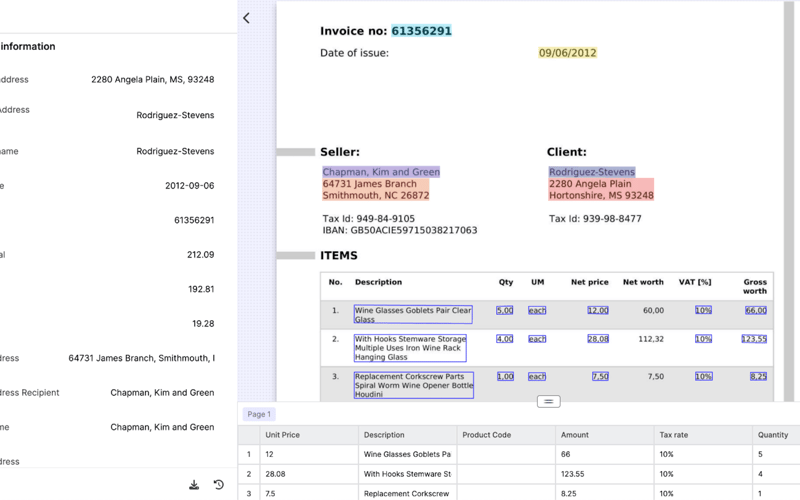Select With Hooks Stemware Storage description box
800x500 pixels.
(x=410, y=348)
